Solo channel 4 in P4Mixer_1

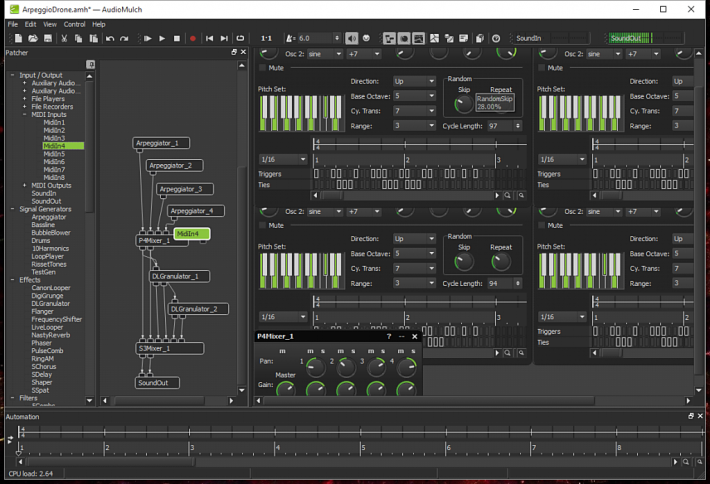tap(413, 351)
